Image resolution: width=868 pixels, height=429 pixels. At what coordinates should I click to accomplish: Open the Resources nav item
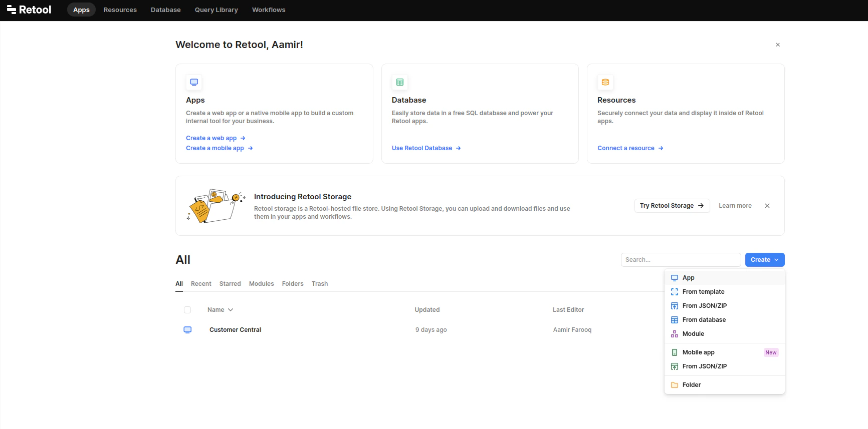coord(120,10)
